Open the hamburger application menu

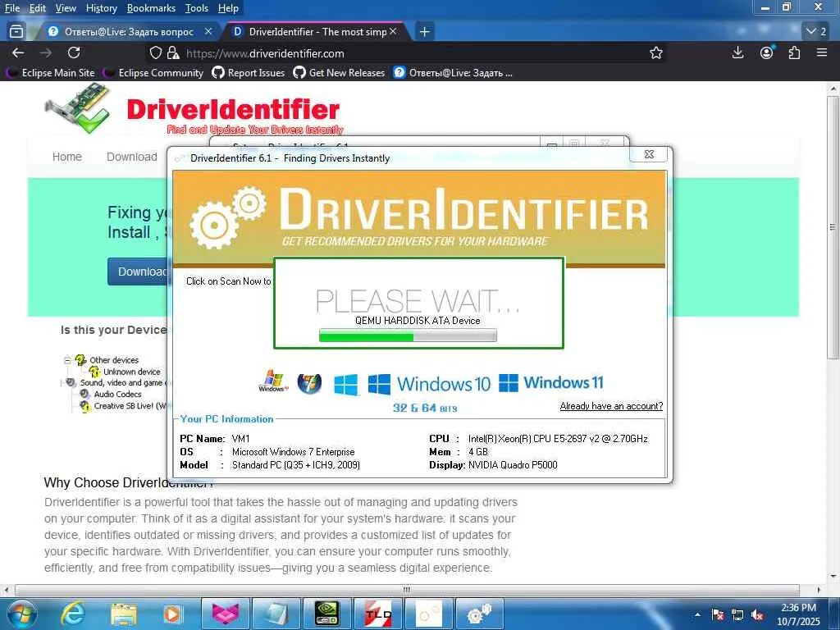click(822, 52)
